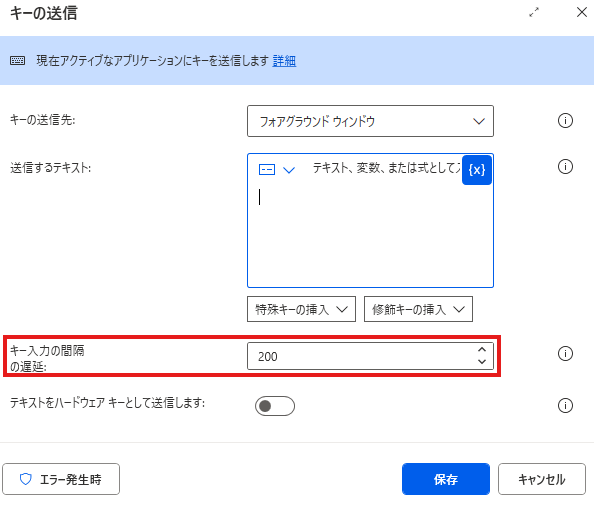Click the expand dialog arrows icon
The image size is (594, 505).
pyautogui.click(x=534, y=13)
